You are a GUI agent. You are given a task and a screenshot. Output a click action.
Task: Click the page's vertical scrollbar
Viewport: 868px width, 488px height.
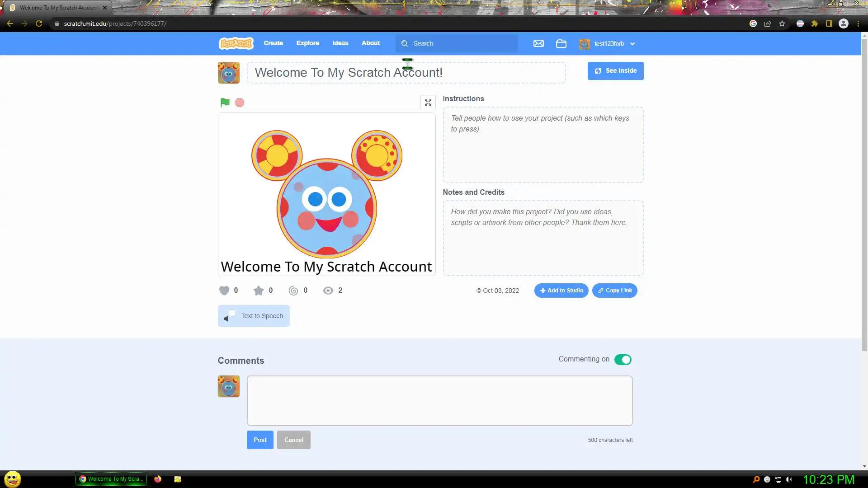pyautogui.click(x=864, y=194)
